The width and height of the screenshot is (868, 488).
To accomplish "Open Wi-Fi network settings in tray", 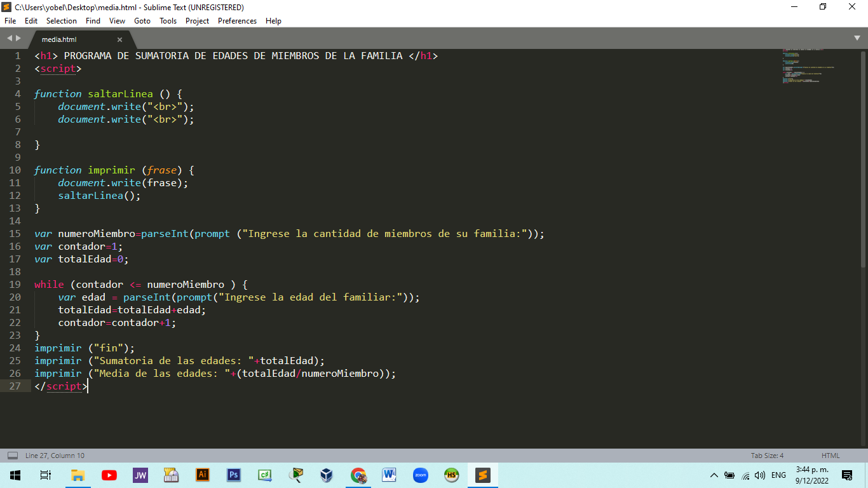I will [x=745, y=475].
